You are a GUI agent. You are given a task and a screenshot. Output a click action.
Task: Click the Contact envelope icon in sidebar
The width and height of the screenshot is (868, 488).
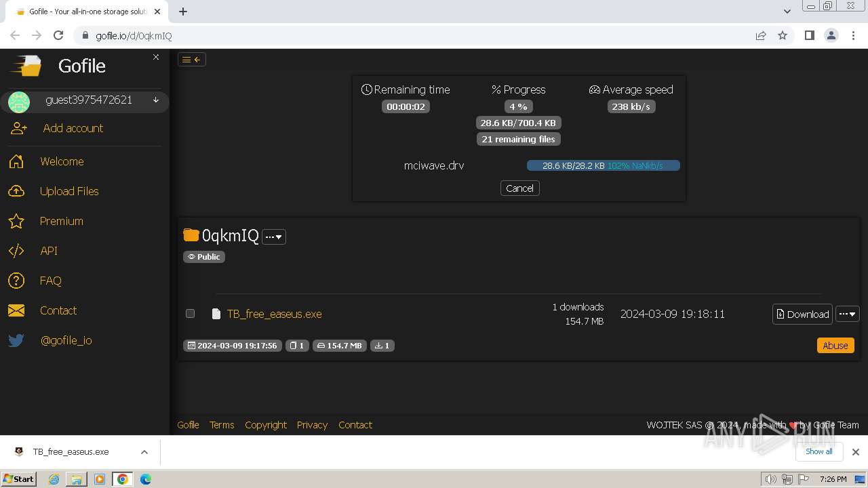(16, 310)
